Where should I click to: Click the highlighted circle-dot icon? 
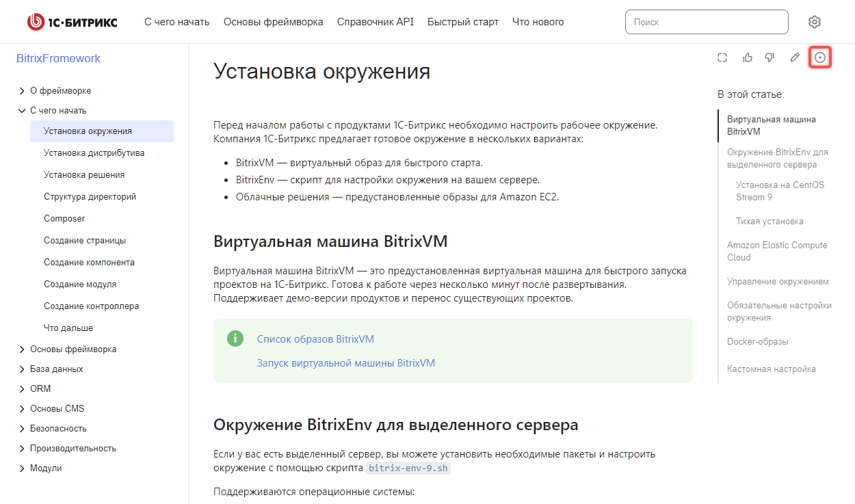tap(820, 58)
